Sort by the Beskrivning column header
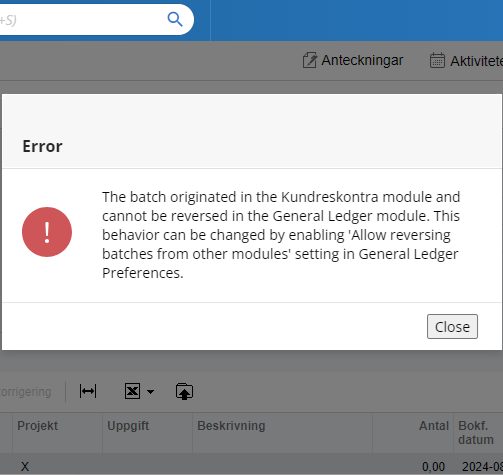Screen dimensions: 503x475 click(x=231, y=426)
